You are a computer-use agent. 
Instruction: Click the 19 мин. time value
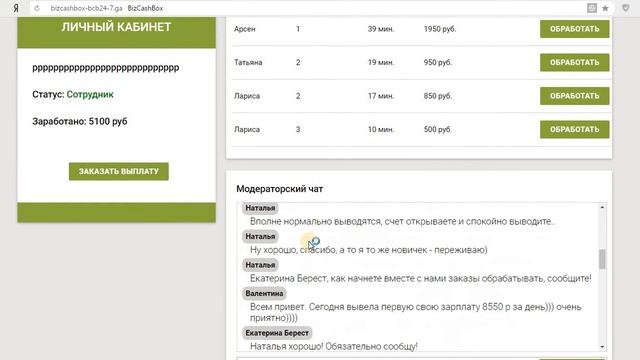point(381,62)
